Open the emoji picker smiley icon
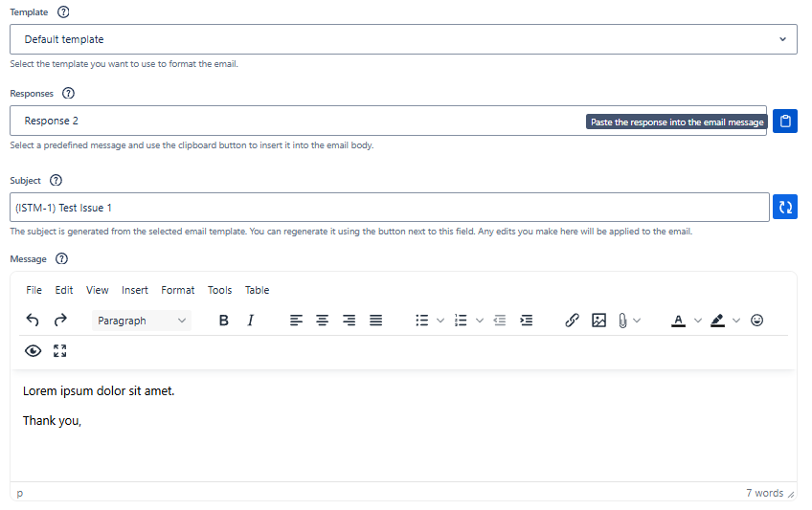 tap(756, 321)
